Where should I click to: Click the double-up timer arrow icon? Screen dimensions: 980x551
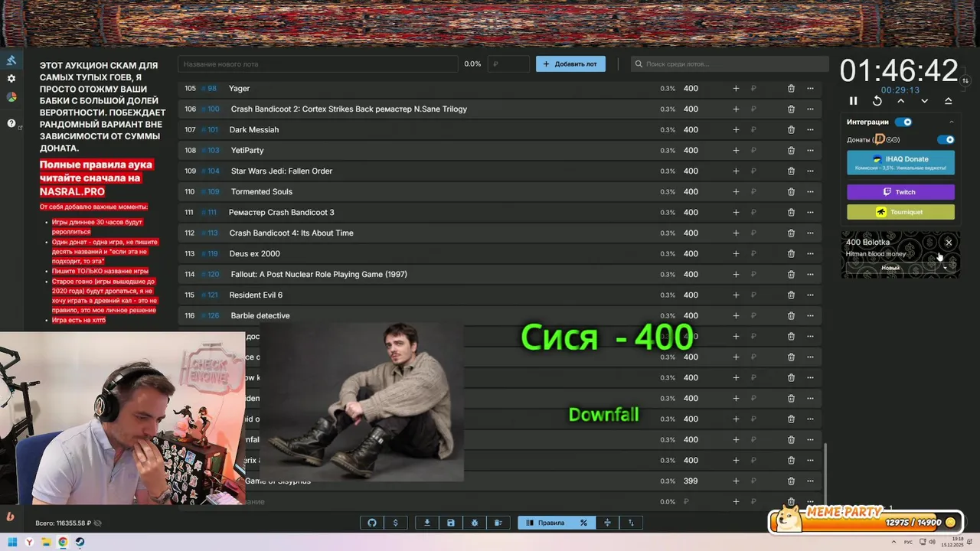coord(949,101)
